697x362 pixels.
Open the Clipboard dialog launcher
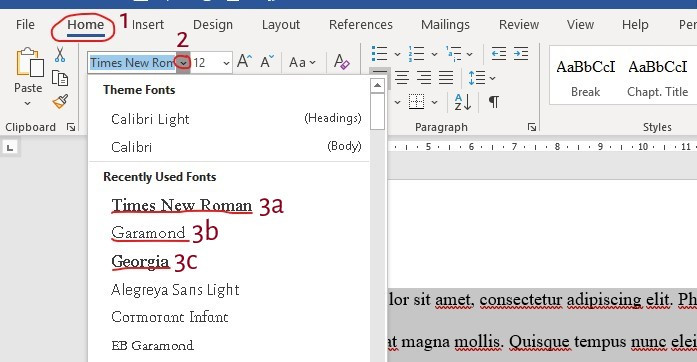pyautogui.click(x=71, y=127)
